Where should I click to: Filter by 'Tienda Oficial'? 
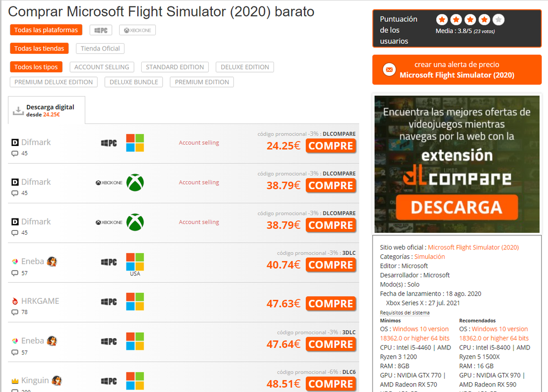[x=100, y=49]
